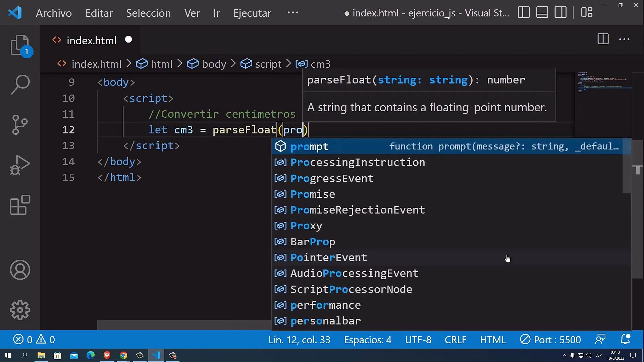Select prompt from the IntelliSense suggestion list

[x=309, y=146]
